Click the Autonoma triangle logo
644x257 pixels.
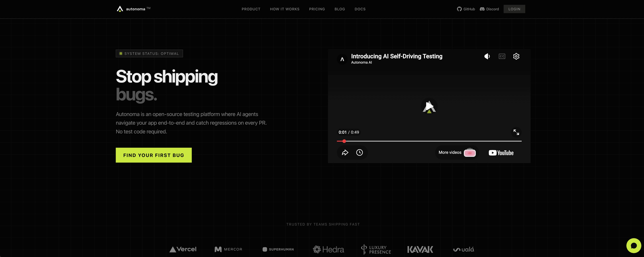[x=120, y=9]
